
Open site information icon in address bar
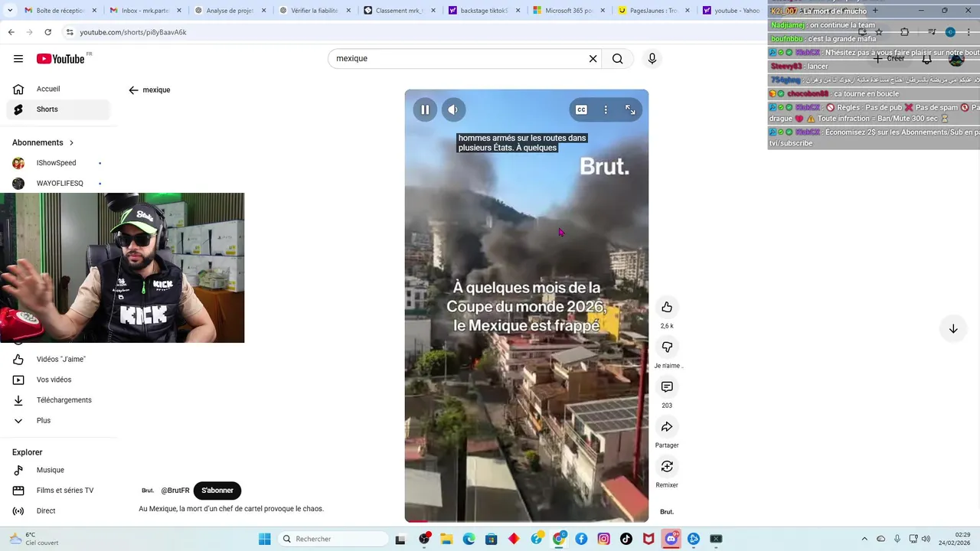click(69, 32)
